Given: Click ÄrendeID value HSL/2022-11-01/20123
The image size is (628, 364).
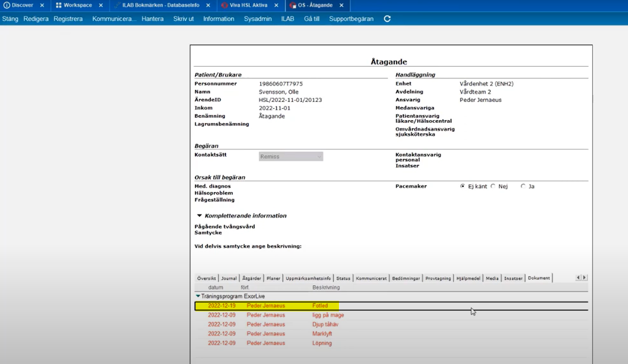Looking at the screenshot, I should click(290, 100).
